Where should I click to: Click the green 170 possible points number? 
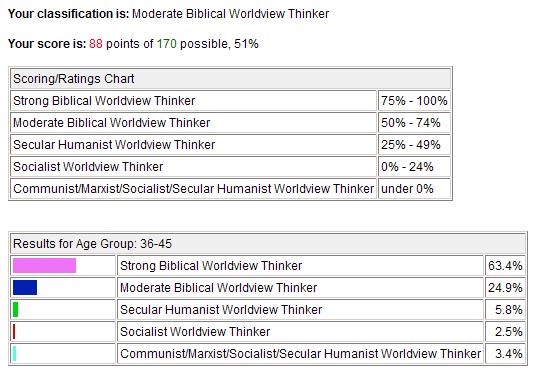167,44
